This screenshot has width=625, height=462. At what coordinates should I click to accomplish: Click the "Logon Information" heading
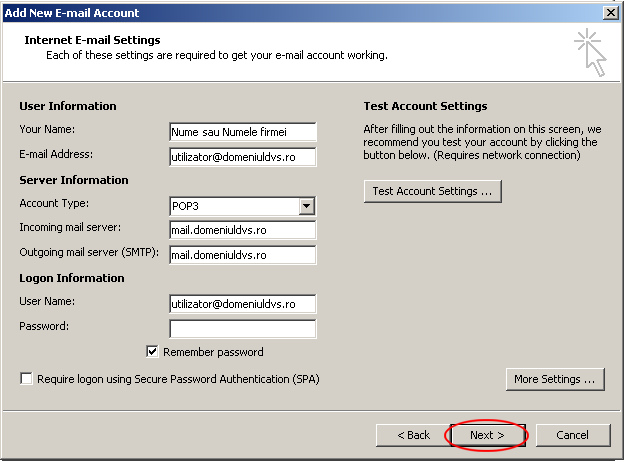pyautogui.click(x=72, y=278)
